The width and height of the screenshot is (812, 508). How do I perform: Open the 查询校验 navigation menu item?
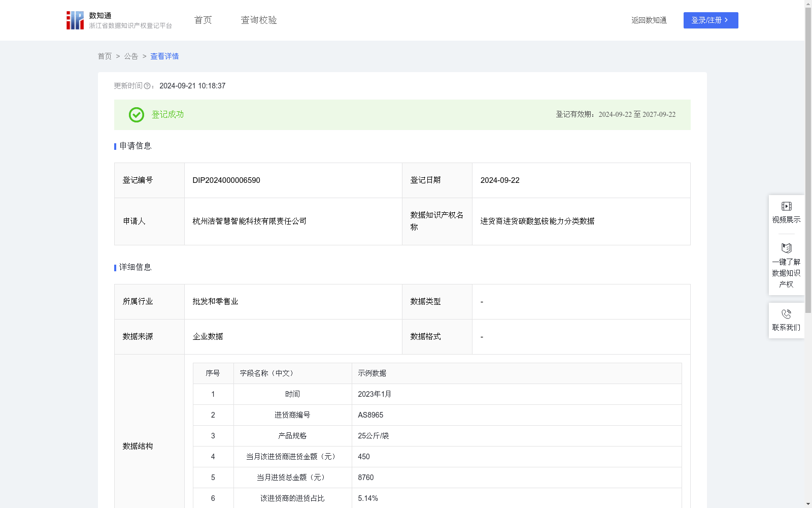click(259, 20)
